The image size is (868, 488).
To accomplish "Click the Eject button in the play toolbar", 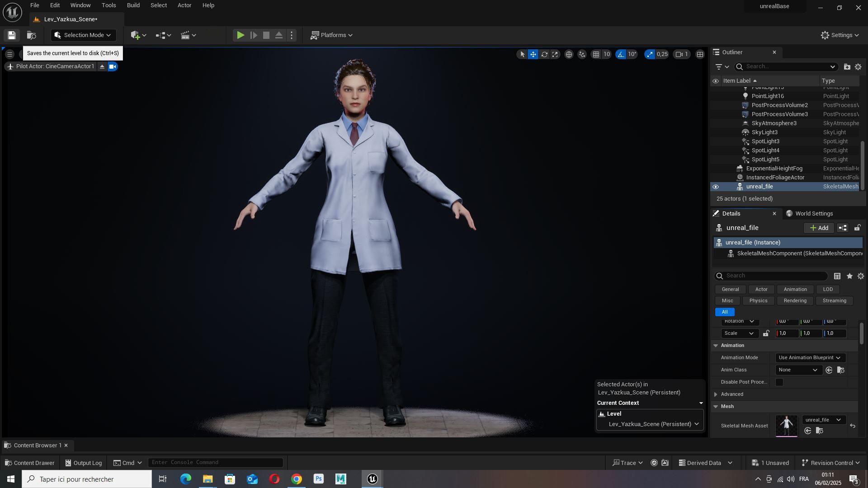I will pos(279,35).
